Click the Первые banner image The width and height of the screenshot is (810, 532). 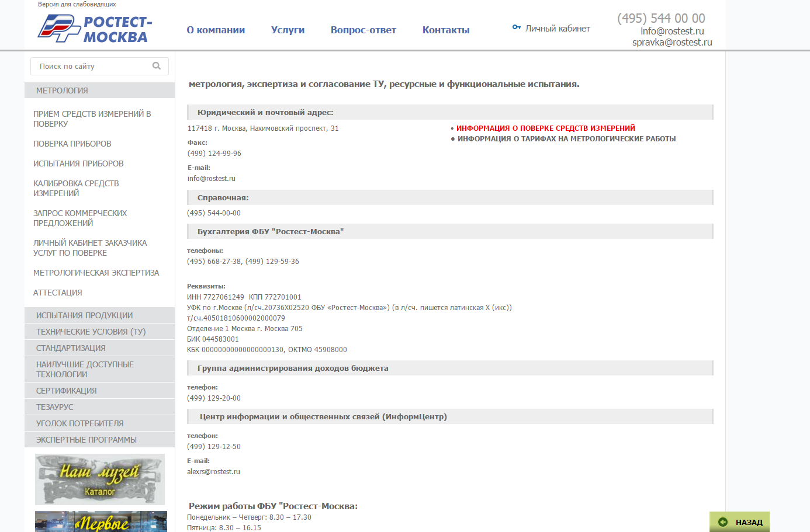pos(101,521)
